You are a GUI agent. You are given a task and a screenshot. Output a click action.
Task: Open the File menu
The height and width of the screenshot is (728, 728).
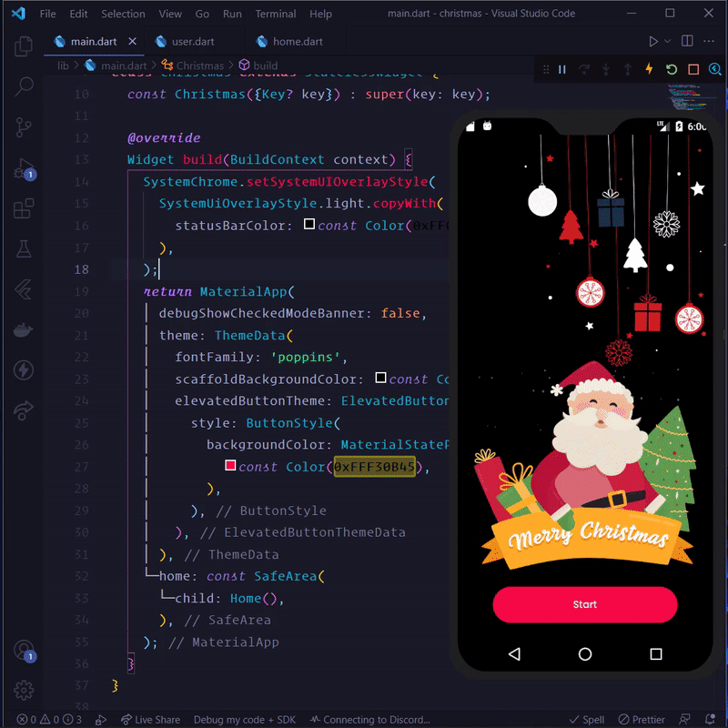pyautogui.click(x=48, y=14)
